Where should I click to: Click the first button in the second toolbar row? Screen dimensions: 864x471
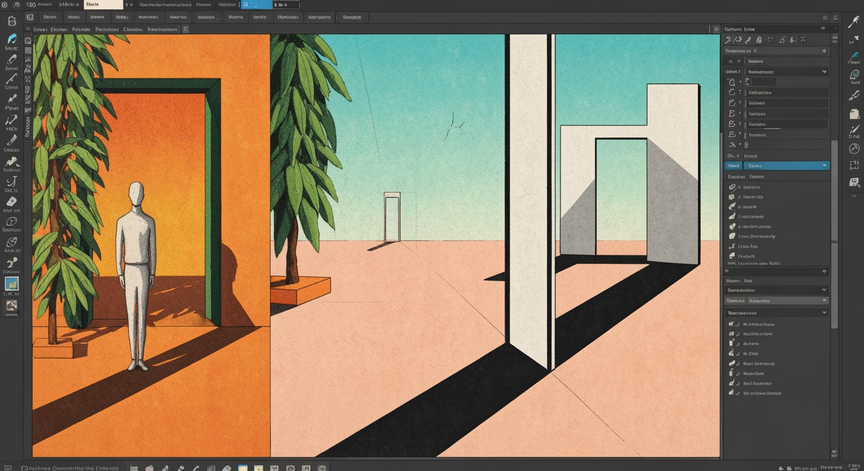click(x=50, y=17)
